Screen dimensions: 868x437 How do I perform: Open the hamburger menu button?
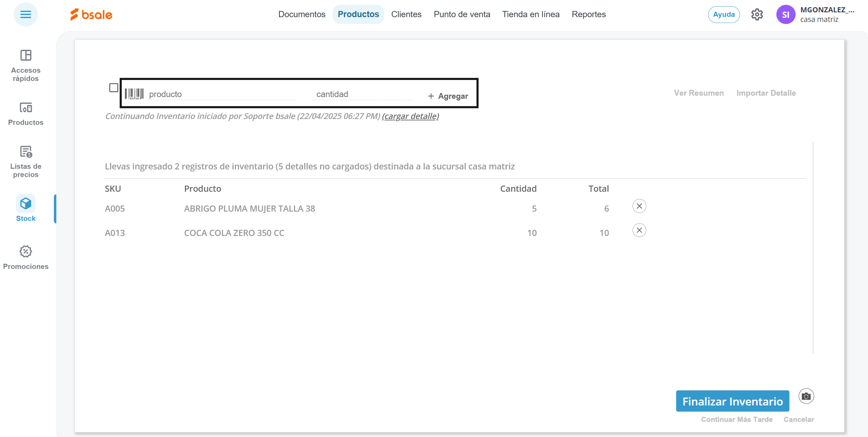pyautogui.click(x=25, y=14)
